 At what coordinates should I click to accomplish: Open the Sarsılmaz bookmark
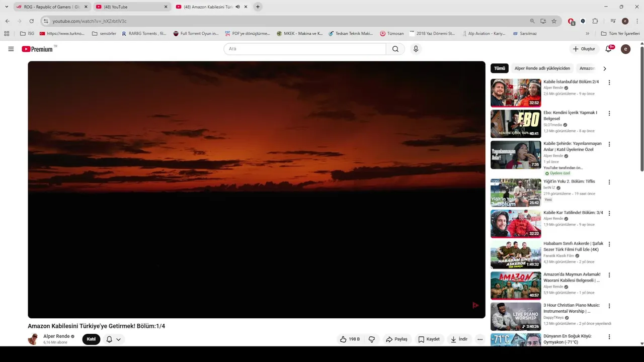point(525,34)
